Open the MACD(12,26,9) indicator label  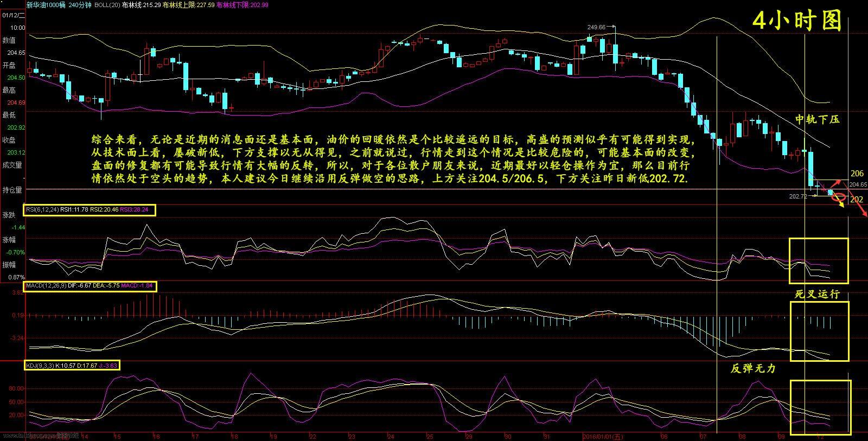[47, 285]
